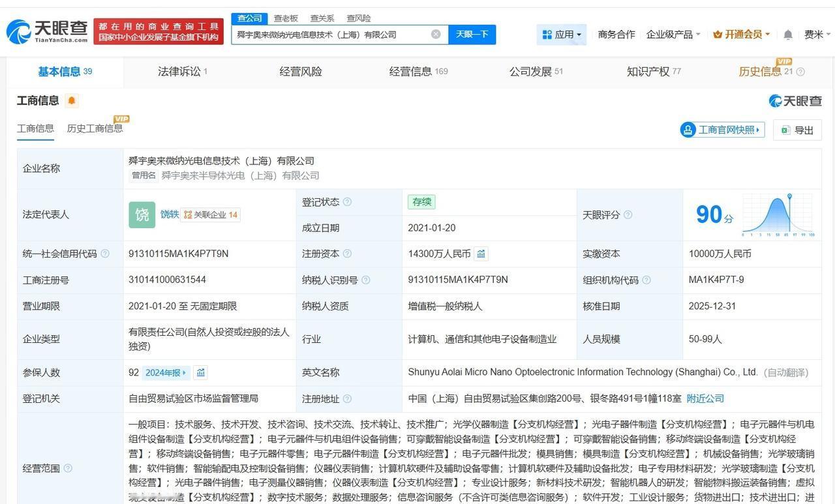835x504 pixels.
Task: Click the TianYanCha logo
Action: pos(47,31)
